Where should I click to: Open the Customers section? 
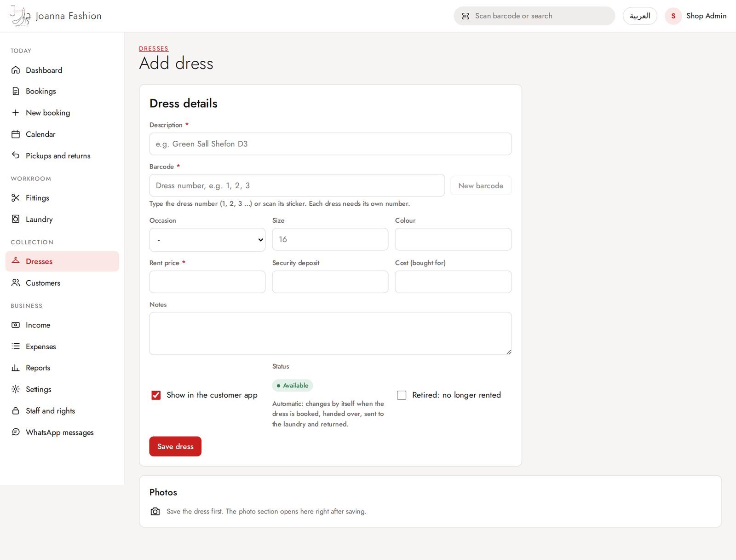(x=62, y=283)
